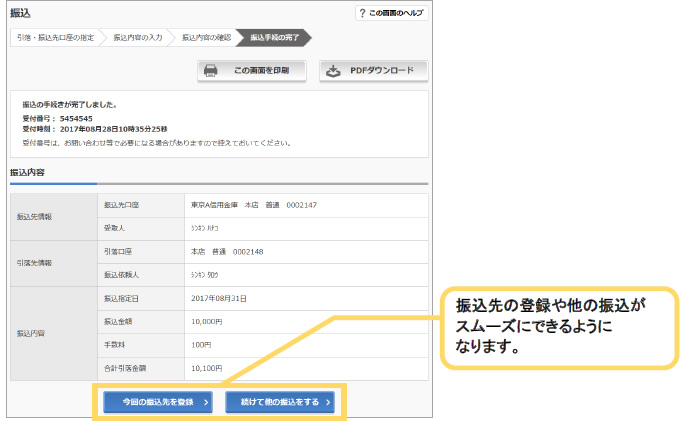Select step 振込手続の完了
680x421 pixels.
tap(275, 38)
